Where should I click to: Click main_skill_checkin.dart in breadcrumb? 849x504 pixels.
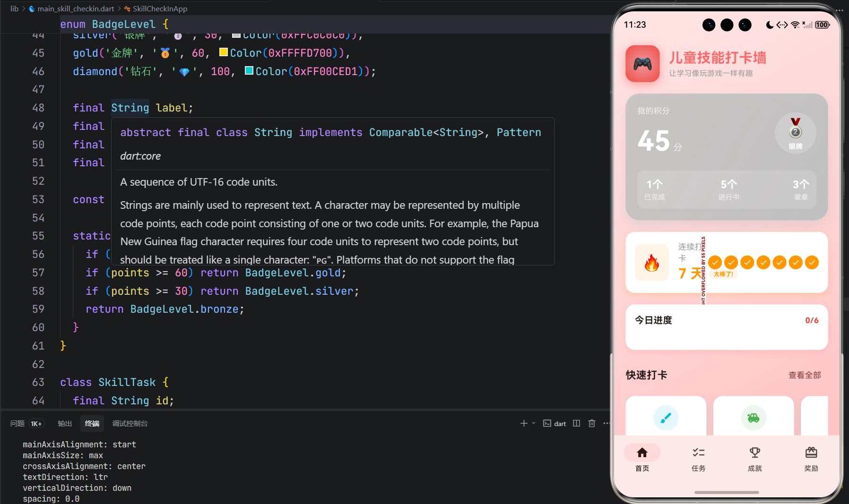(x=76, y=9)
